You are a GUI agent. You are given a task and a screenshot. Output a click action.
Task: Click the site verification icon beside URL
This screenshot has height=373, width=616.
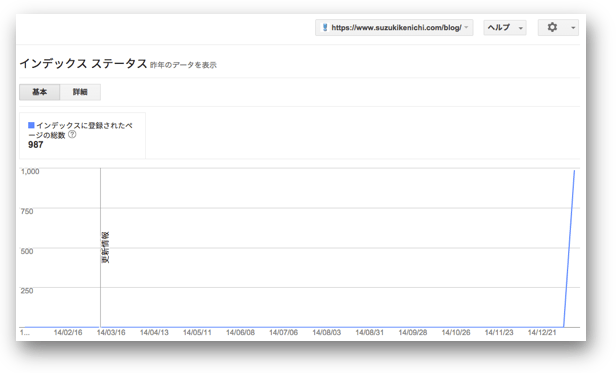click(x=325, y=28)
